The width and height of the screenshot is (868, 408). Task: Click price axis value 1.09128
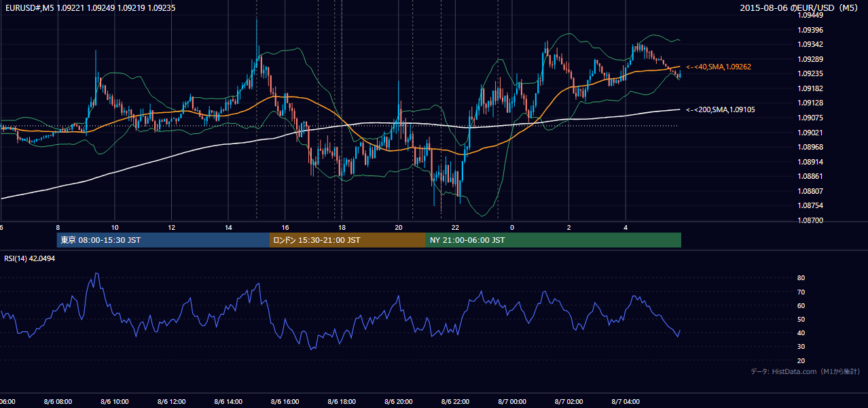(810, 103)
